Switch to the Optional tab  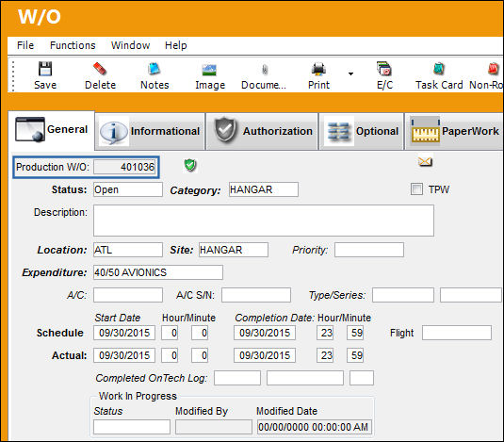click(362, 131)
